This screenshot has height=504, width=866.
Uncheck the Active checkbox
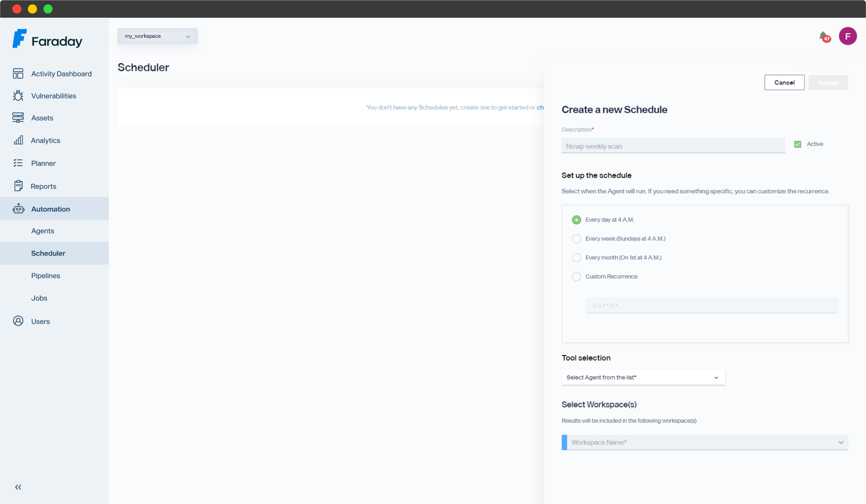coord(798,144)
